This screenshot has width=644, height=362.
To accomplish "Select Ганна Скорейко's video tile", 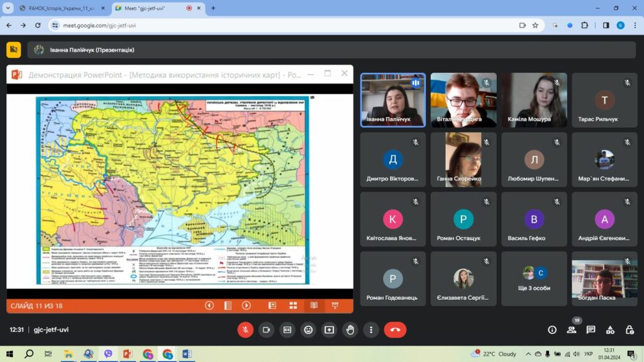I will tap(464, 160).
